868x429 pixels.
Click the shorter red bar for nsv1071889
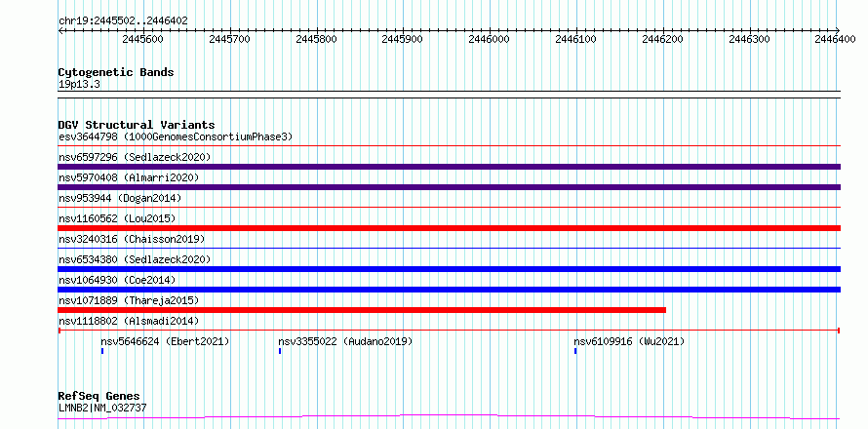(362, 310)
